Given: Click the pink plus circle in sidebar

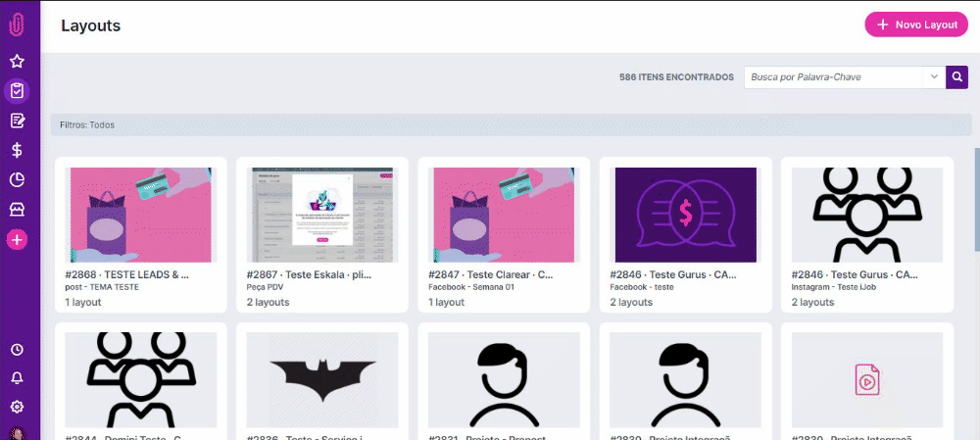Looking at the screenshot, I should [17, 239].
